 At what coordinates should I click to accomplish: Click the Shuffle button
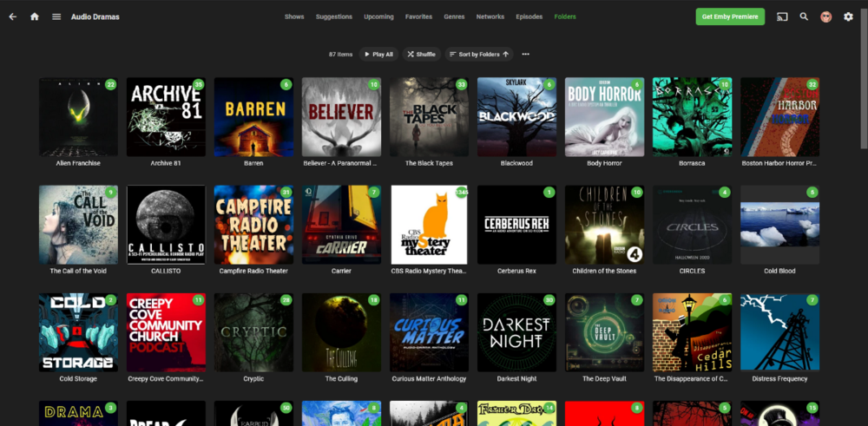[421, 54]
